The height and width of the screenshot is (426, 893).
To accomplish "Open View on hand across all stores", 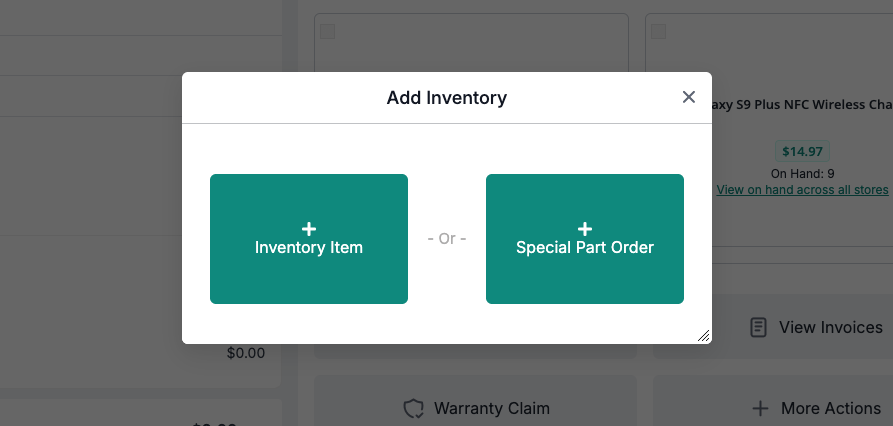I will 804,189.
